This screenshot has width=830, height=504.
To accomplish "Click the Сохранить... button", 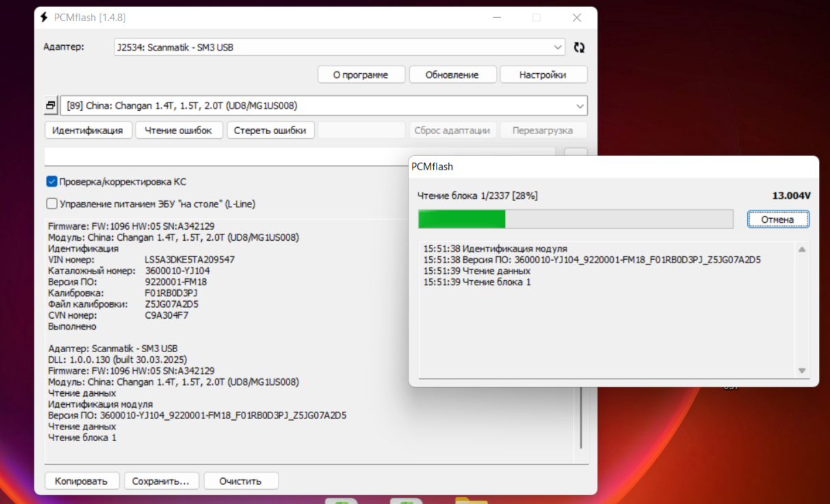I will [x=161, y=481].
